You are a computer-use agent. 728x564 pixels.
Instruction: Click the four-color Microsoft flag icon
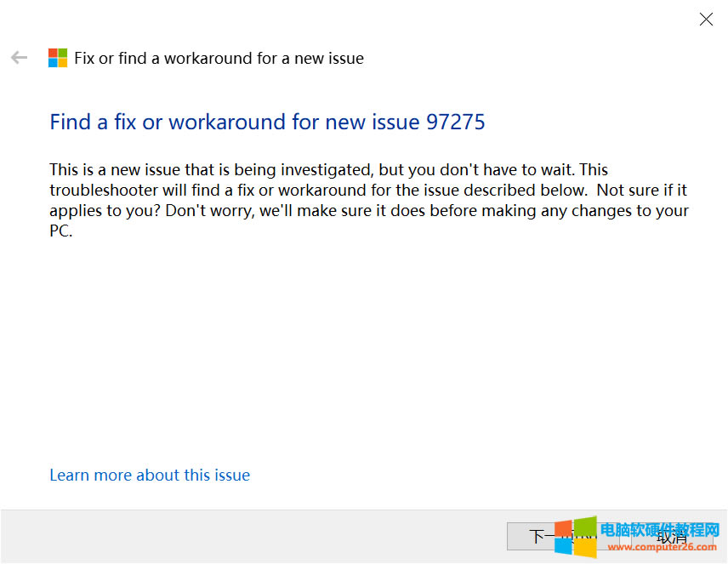[x=58, y=58]
